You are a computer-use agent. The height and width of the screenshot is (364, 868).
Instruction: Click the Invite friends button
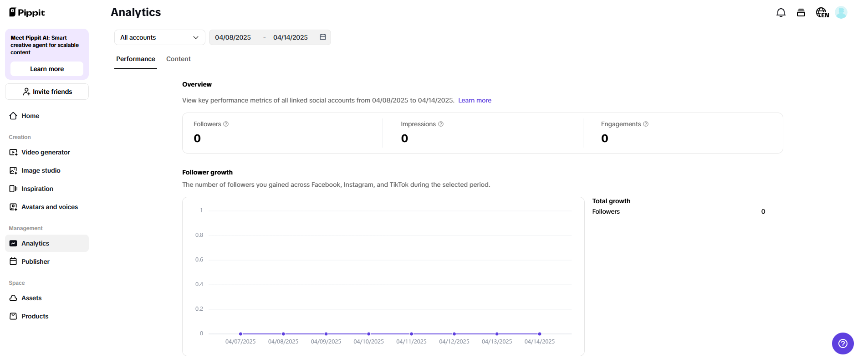pos(47,92)
